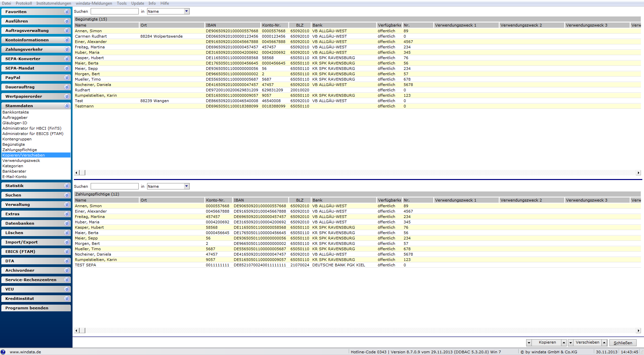Expand the Kreditinstitut section chevron
The image size is (644, 355).
pyautogui.click(x=67, y=299)
